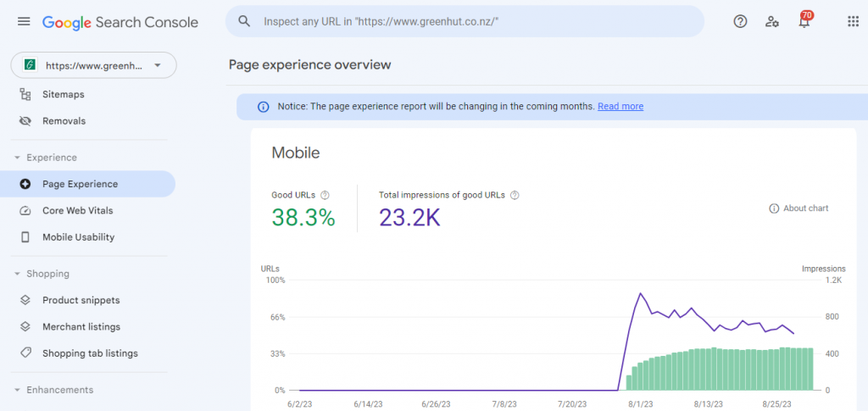
Task: Click the About chart info icon
Action: [774, 208]
